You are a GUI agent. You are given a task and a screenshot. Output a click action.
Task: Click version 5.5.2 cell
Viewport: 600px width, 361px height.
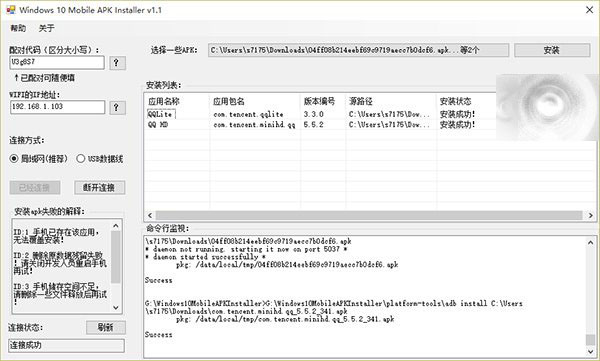click(x=313, y=124)
